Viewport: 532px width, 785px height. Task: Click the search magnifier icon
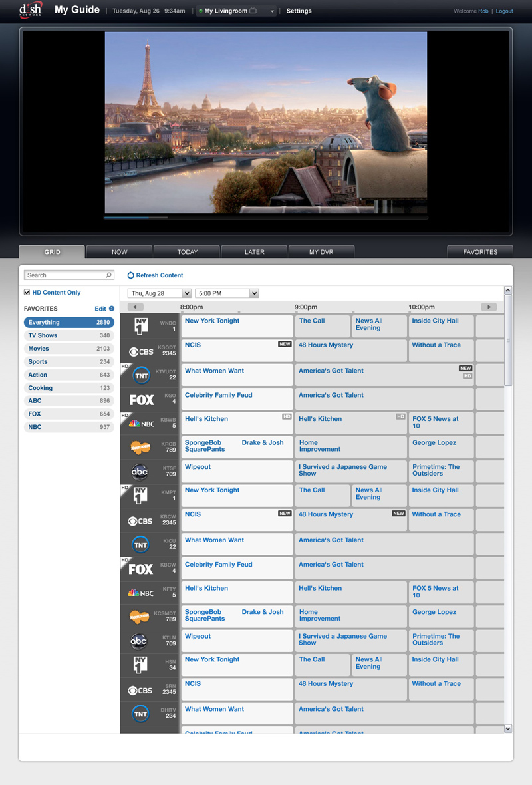pyautogui.click(x=109, y=275)
